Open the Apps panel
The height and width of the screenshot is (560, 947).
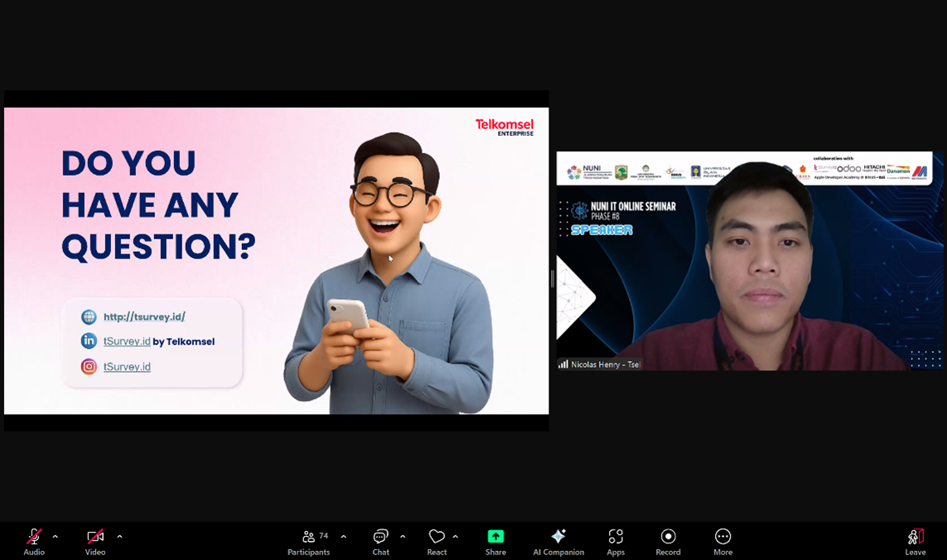[616, 541]
